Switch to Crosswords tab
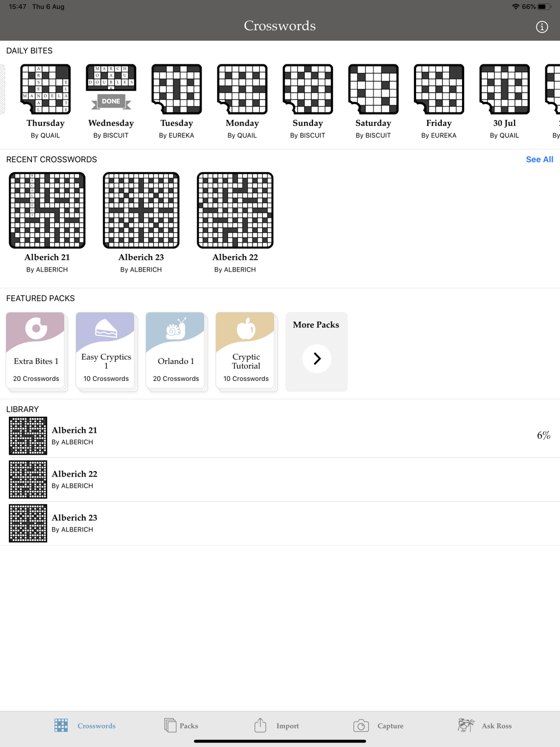The width and height of the screenshot is (560, 747). (85, 726)
